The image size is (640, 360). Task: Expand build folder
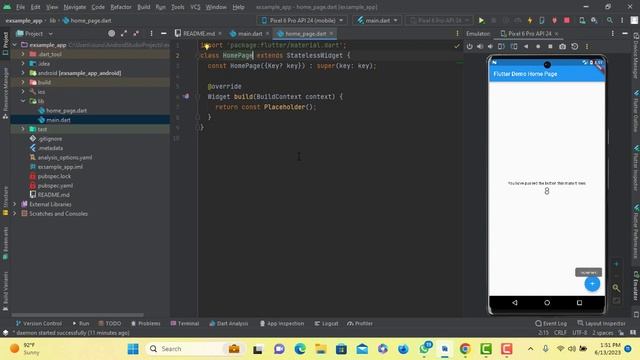(23, 82)
